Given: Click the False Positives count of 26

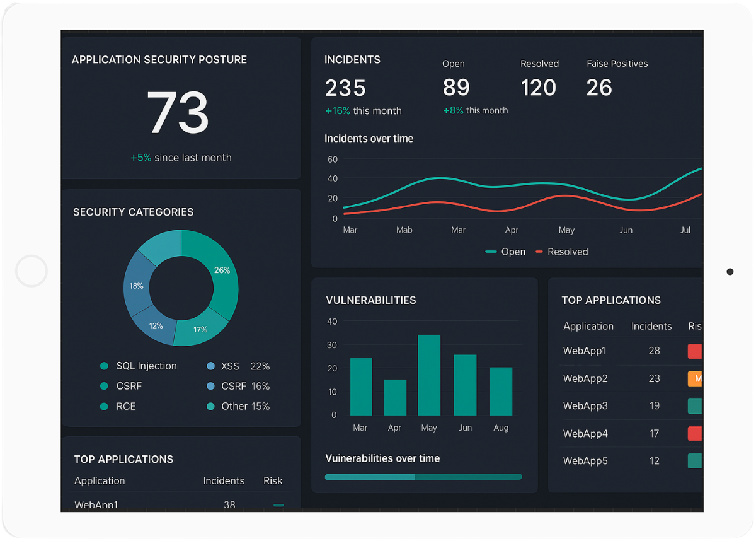Looking at the screenshot, I should (599, 88).
